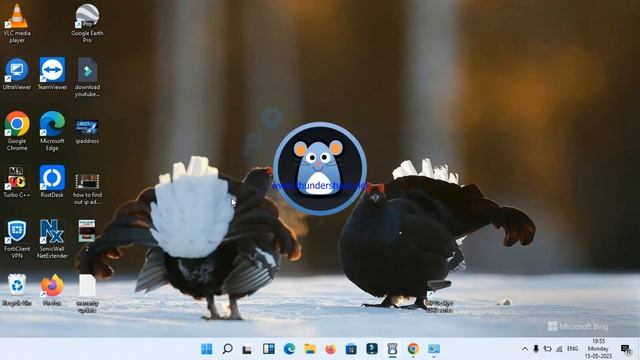This screenshot has height=360, width=640.
Task: Expand hidden system tray icons chevron
Action: click(x=525, y=349)
